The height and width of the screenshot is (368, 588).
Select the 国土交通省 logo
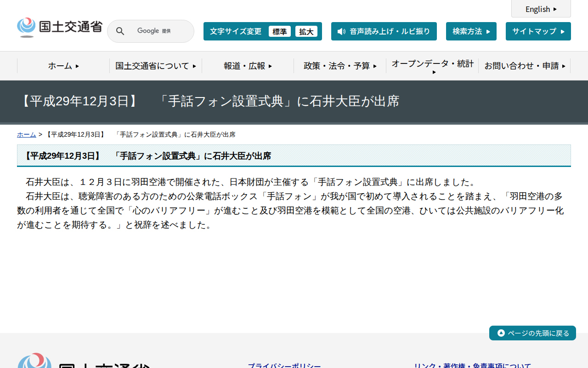(59, 27)
